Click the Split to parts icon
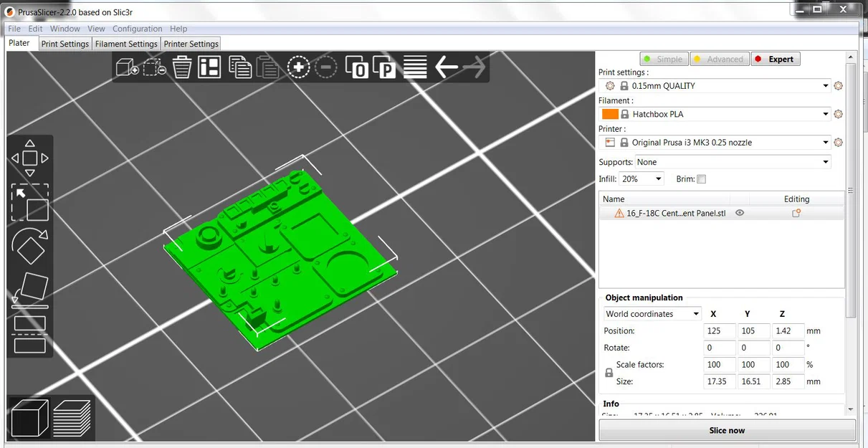 pos(384,67)
